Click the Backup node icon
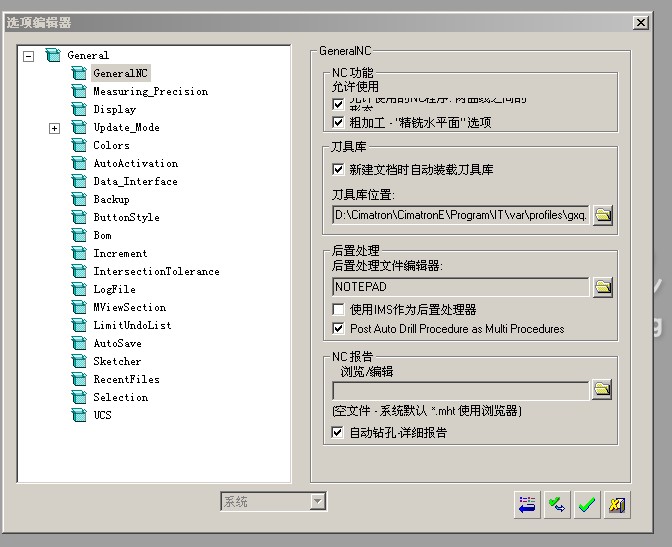 (79, 199)
